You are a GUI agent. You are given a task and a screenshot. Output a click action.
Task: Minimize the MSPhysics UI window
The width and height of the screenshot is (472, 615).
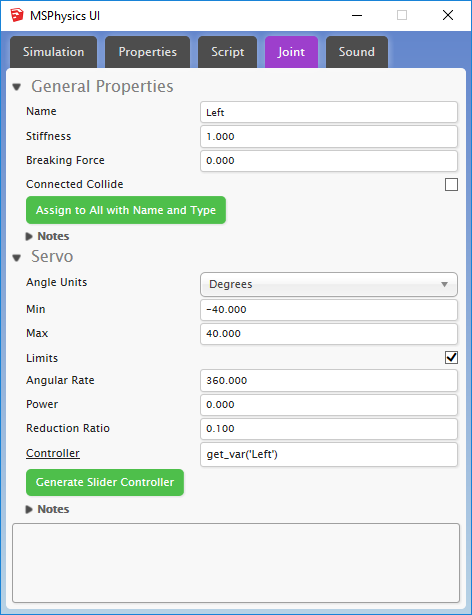coord(357,16)
